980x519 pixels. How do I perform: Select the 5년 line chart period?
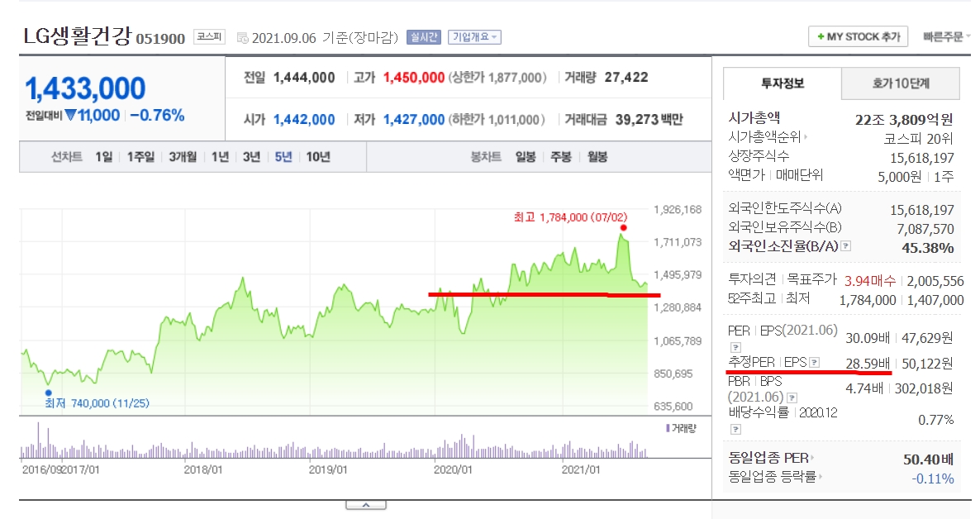tap(283, 157)
